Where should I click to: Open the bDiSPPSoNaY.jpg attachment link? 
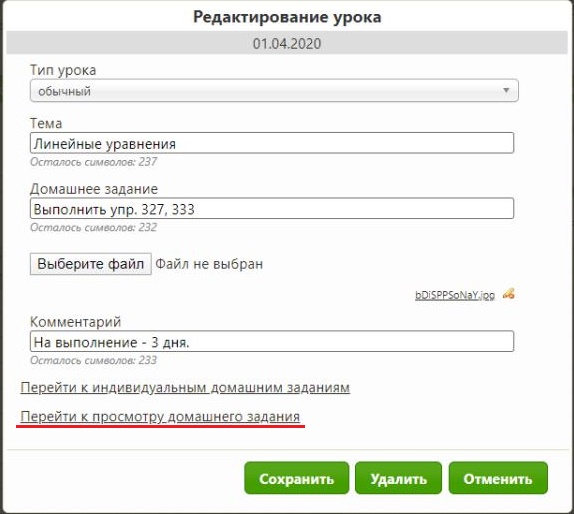tap(455, 295)
